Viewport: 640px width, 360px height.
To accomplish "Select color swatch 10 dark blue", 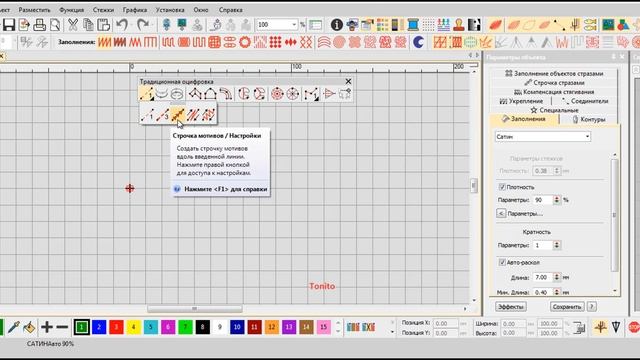I will [x=237, y=327].
